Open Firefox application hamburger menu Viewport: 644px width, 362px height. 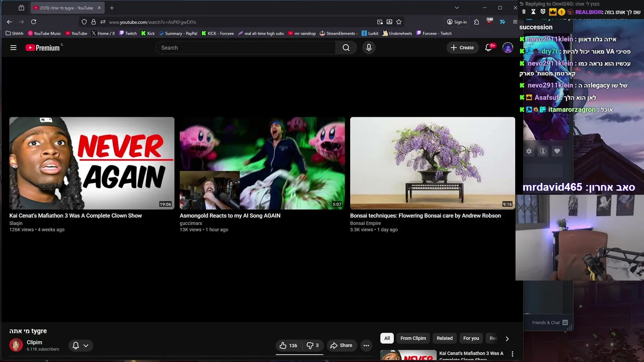(515, 22)
